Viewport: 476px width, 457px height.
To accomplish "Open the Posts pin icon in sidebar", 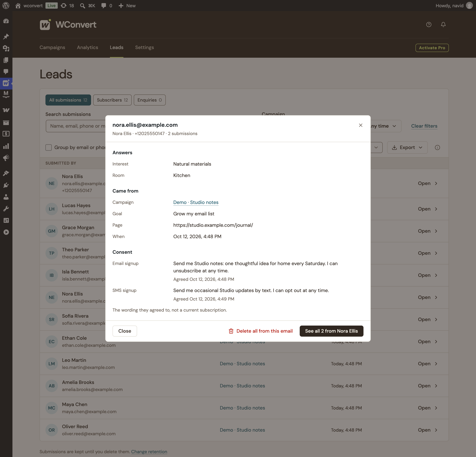I will (x=6, y=36).
